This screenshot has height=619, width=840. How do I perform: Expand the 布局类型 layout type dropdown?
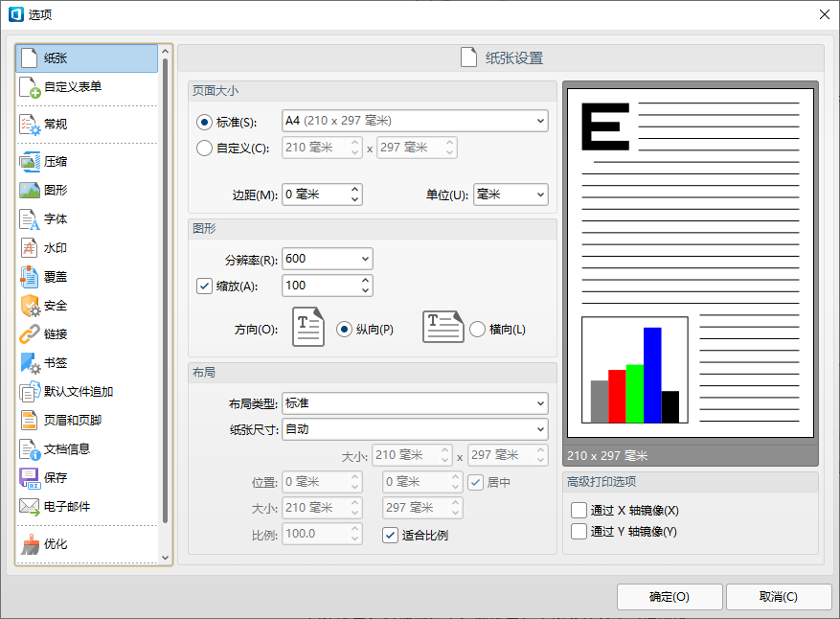tap(540, 403)
